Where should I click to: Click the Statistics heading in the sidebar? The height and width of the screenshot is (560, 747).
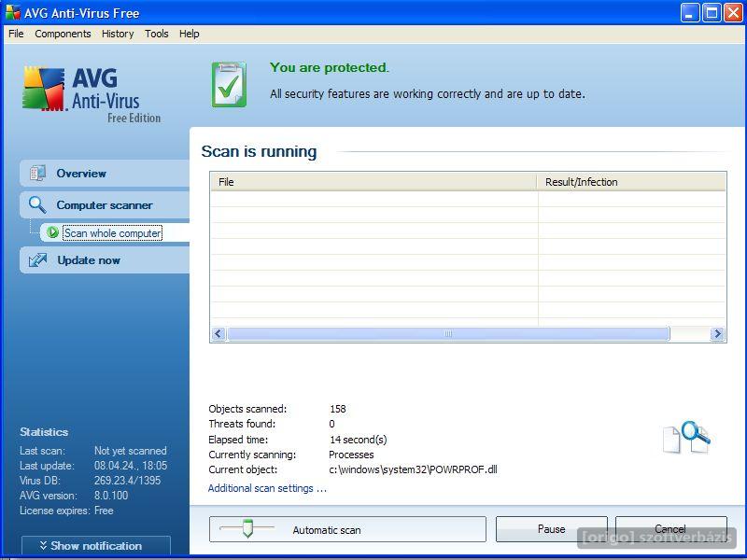44,432
